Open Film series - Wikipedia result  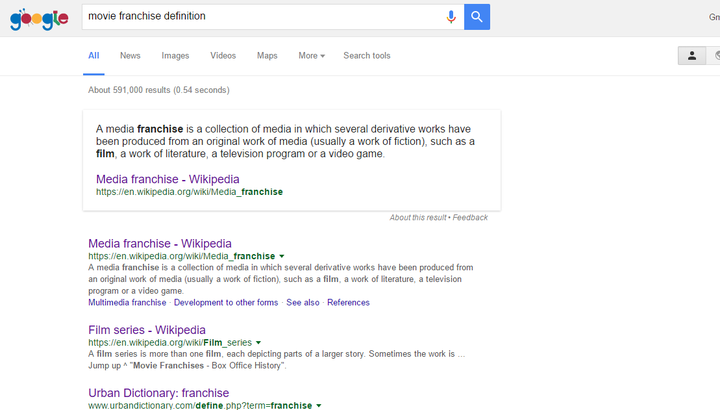coord(147,330)
